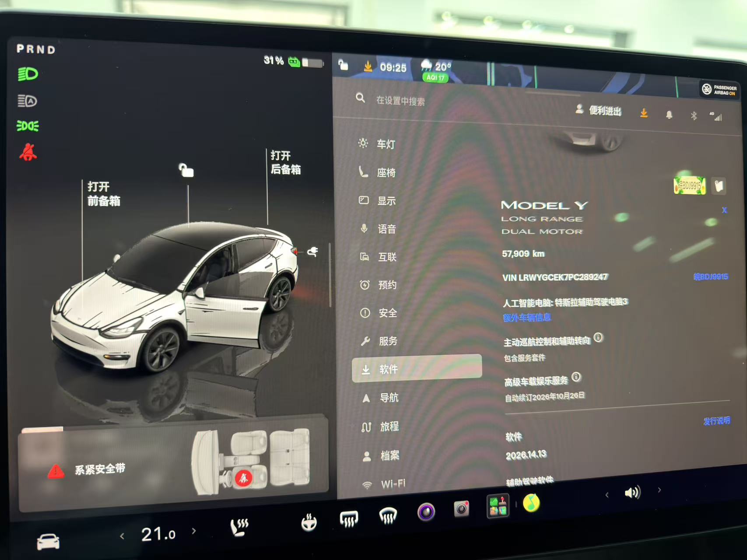747x560 pixels.
Task: Toggle heated steering wheel icon
Action: [309, 522]
